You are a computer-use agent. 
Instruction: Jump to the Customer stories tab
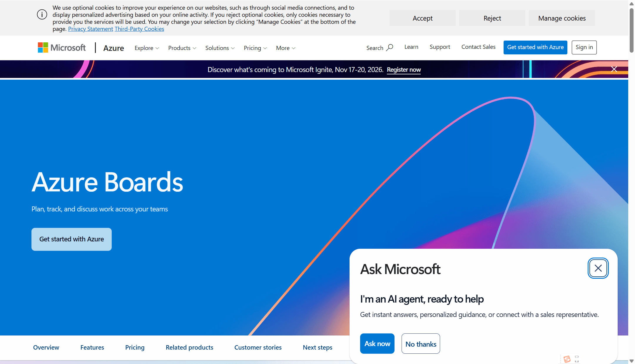[x=258, y=348]
